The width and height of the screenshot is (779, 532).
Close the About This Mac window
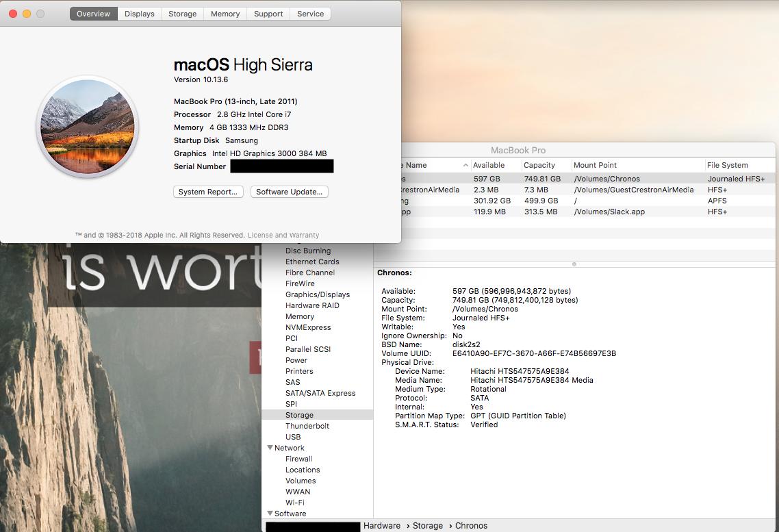pos(13,14)
